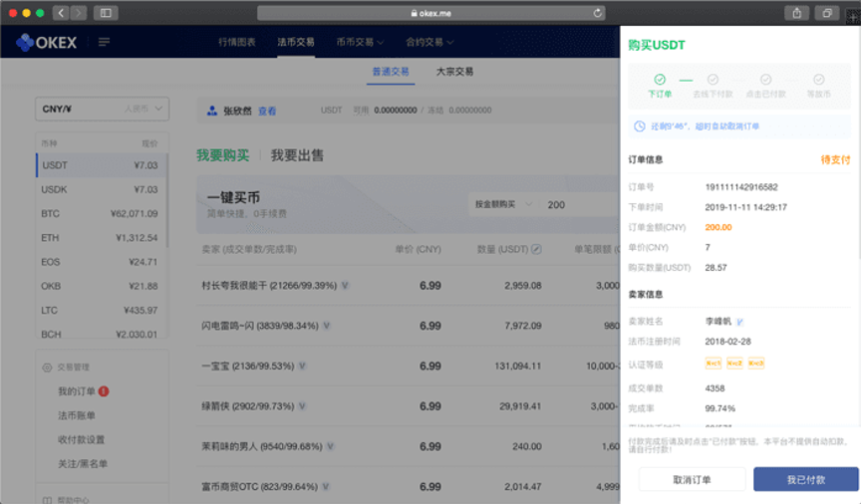
Task: Open the 币币交易 dropdown menu
Action: [x=360, y=42]
